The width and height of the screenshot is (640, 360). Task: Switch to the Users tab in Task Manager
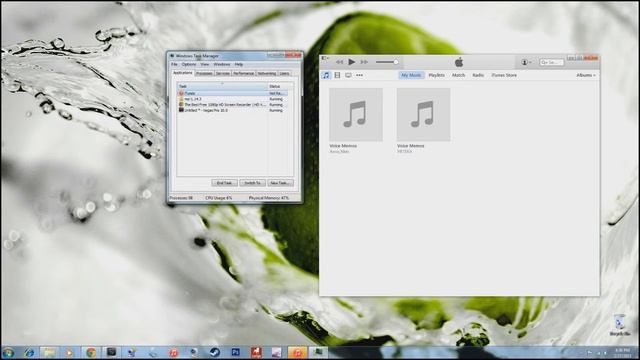284,73
